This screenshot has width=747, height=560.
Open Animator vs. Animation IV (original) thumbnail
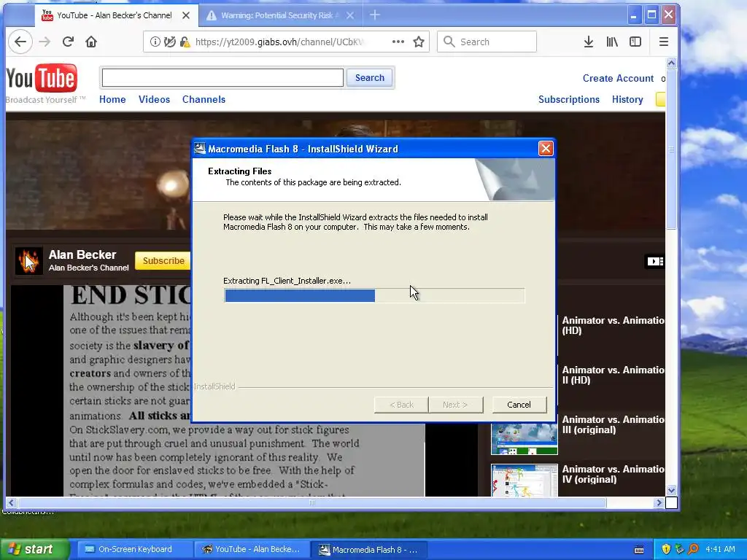524,481
